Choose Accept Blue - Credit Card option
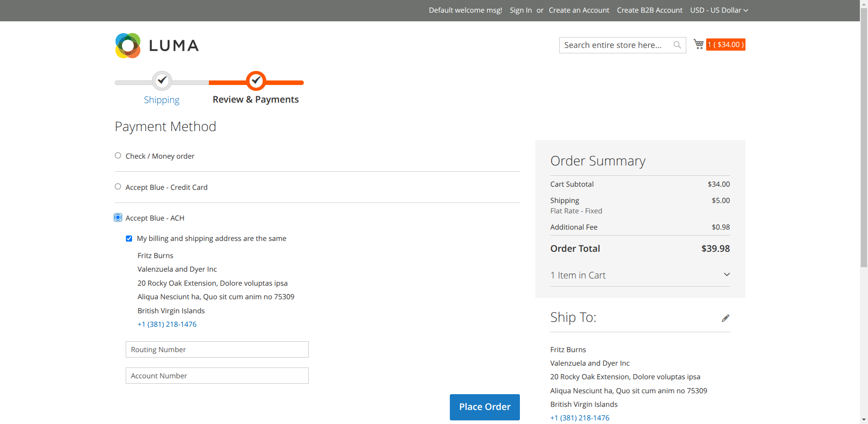Viewport: 868px width, 424px height. coord(118,187)
